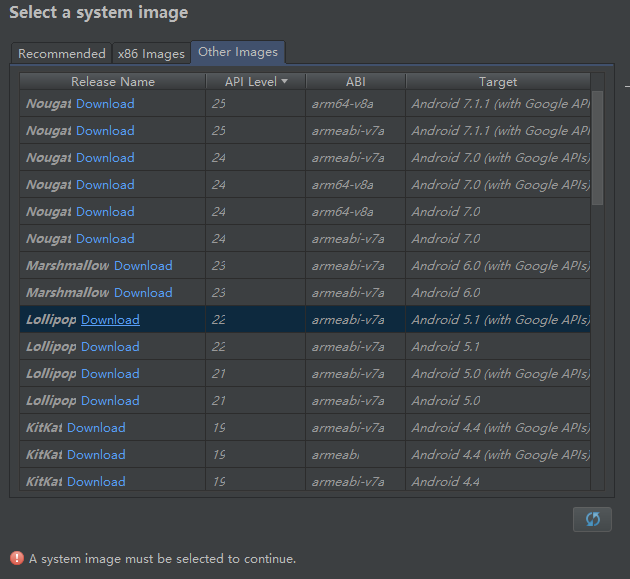This screenshot has width=630, height=579.
Task: Click 'Android 7.0' target in arm64-v8a row
Action: coord(498,211)
